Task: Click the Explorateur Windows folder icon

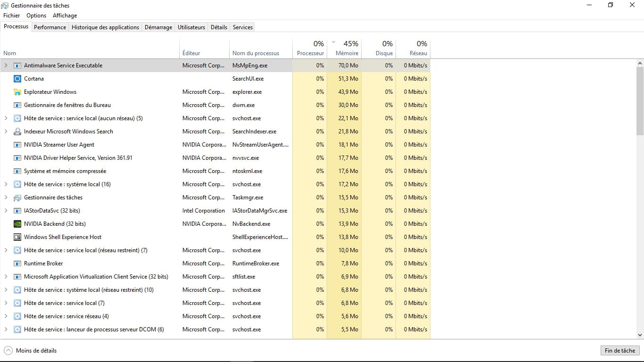Action: [17, 92]
